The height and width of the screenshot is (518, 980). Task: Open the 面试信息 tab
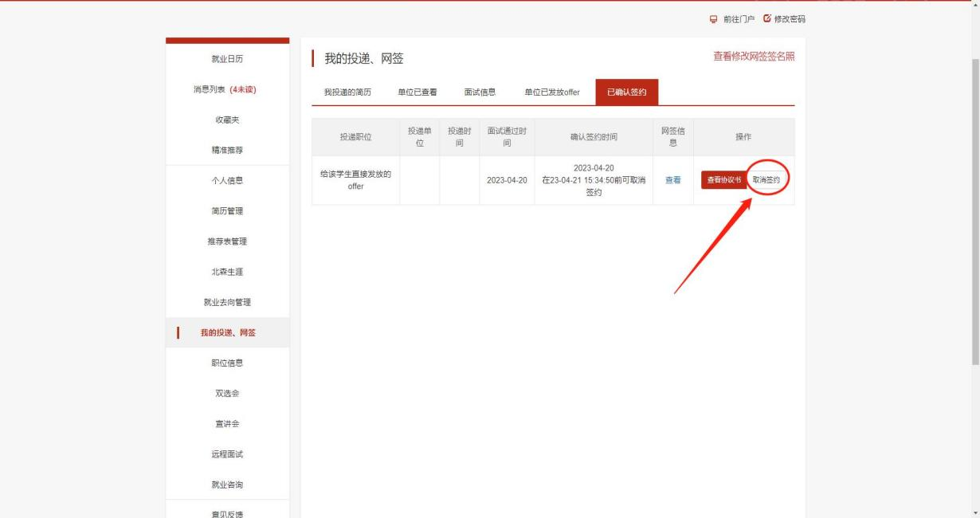click(480, 92)
